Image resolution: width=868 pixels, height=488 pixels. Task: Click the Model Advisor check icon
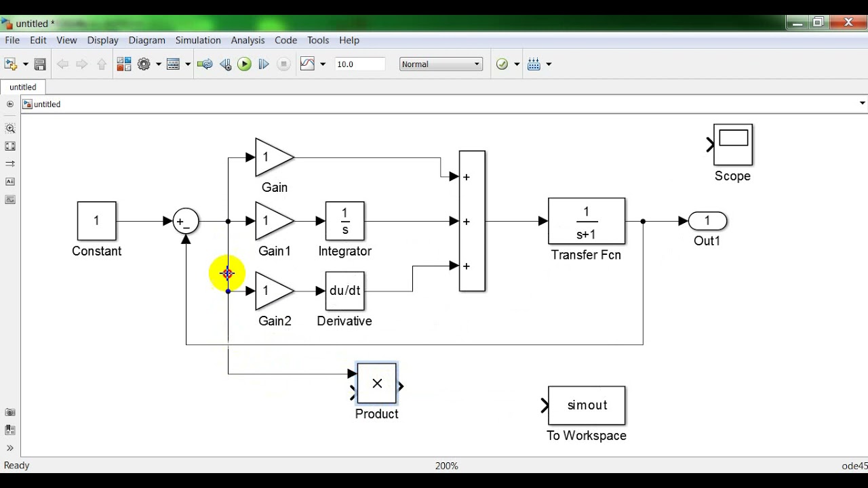coord(502,64)
